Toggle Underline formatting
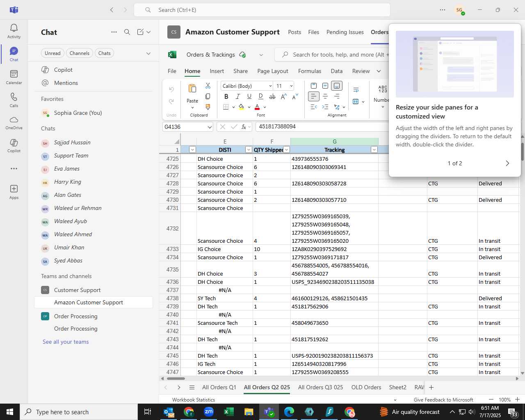The height and width of the screenshot is (420, 525). click(x=249, y=96)
